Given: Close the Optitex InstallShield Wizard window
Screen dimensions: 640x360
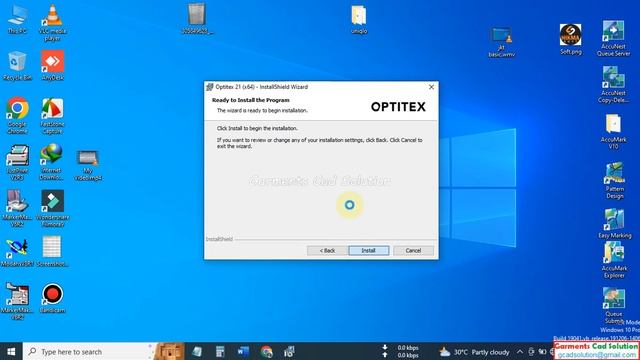Looking at the screenshot, I should coord(431,87).
